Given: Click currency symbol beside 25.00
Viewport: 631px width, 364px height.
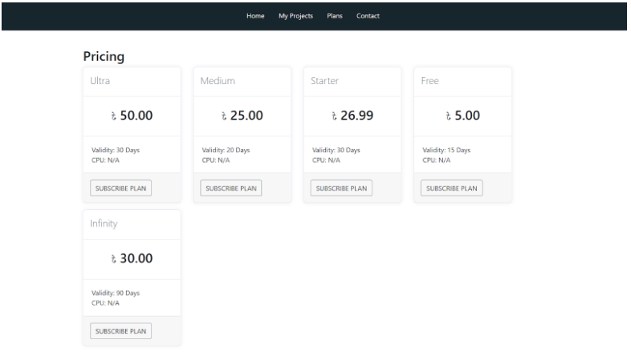Looking at the screenshot, I should click(x=224, y=116).
